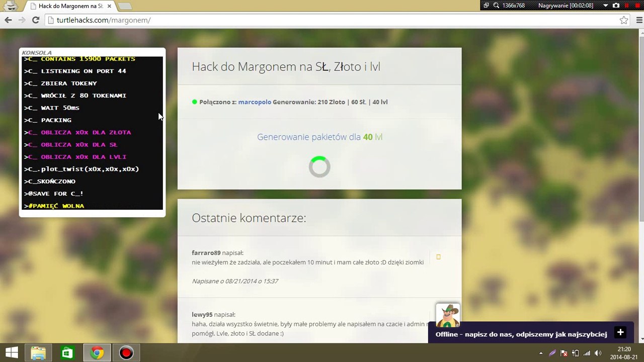Expand the recorder dropdown arrow

tap(605, 6)
